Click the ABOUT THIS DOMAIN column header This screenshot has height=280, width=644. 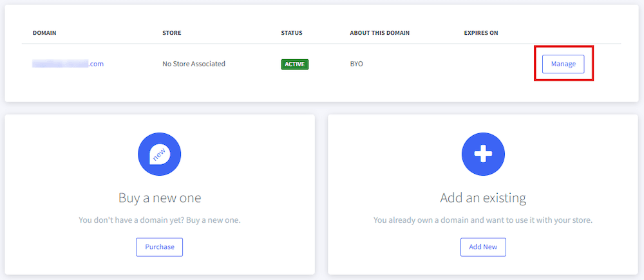(x=380, y=33)
